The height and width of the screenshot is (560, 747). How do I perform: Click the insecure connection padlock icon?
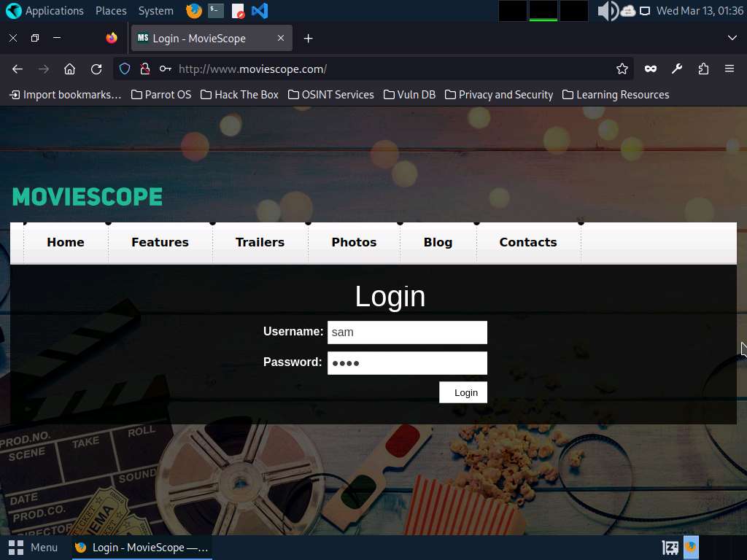click(144, 69)
